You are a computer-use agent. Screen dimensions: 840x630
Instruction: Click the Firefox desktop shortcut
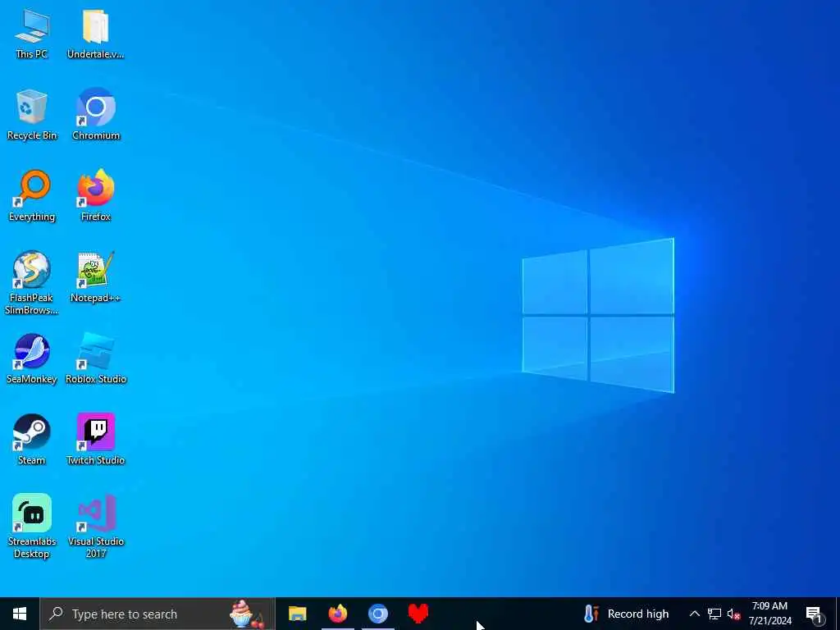[96, 196]
